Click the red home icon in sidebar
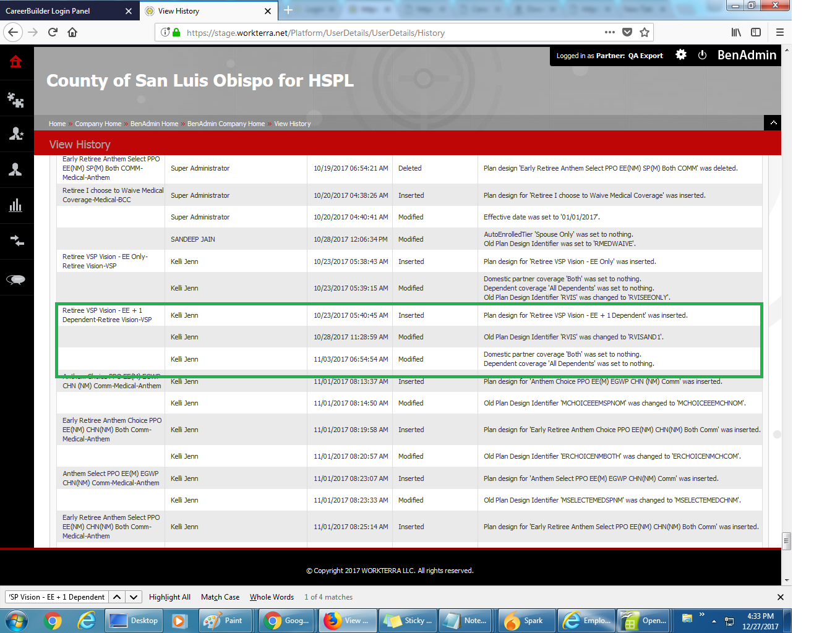840x633 pixels. (x=16, y=61)
